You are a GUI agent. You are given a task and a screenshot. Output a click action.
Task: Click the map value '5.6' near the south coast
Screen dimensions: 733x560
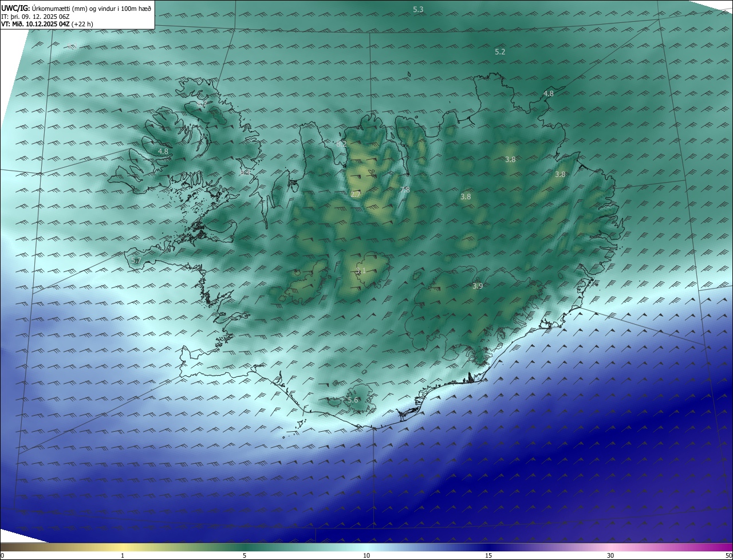tap(352, 400)
